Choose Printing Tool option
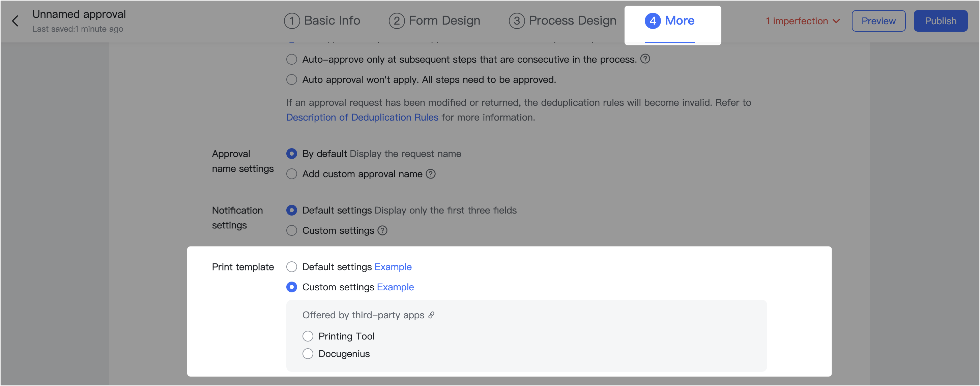The width and height of the screenshot is (980, 386). pos(308,336)
